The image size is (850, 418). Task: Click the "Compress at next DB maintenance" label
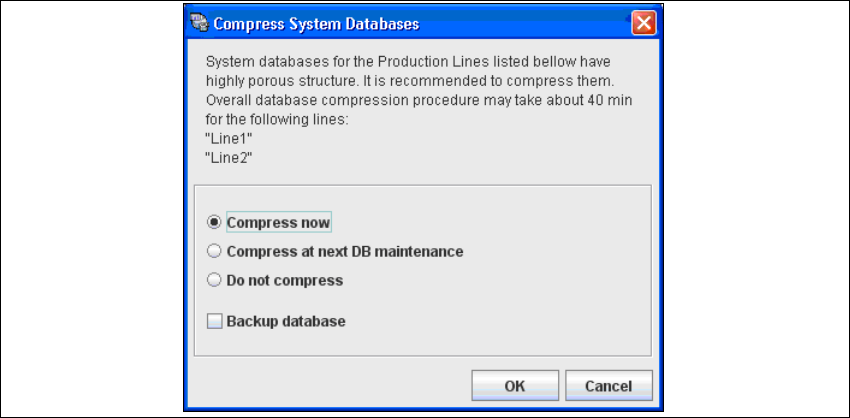(x=344, y=251)
